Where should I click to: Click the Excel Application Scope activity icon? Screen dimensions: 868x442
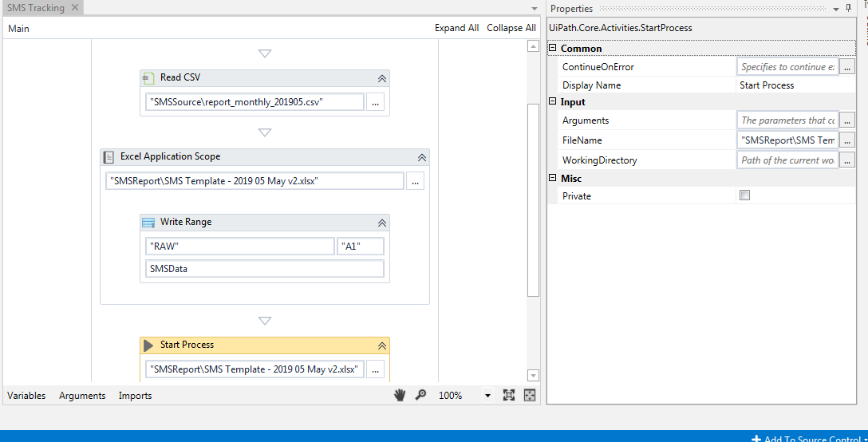click(108, 156)
